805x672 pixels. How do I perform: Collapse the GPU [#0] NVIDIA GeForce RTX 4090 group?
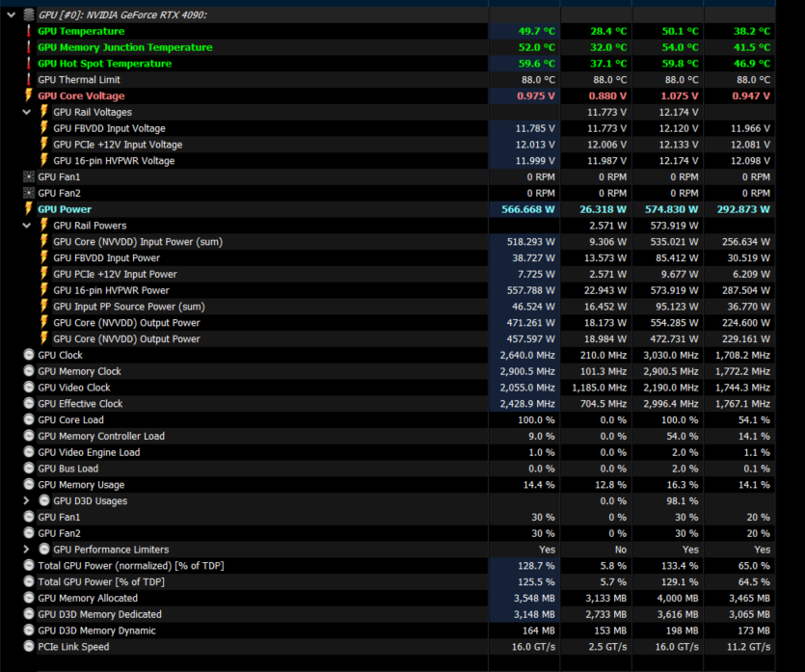(x=12, y=14)
